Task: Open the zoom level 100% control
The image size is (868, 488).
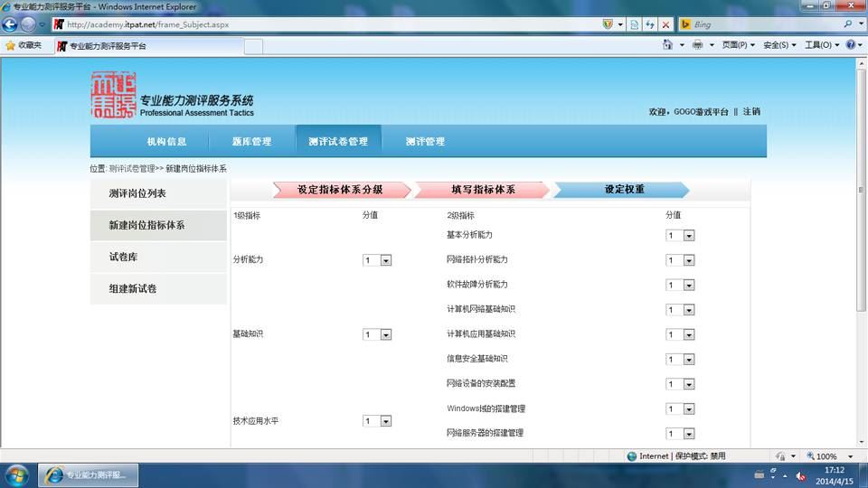Action: pos(829,455)
